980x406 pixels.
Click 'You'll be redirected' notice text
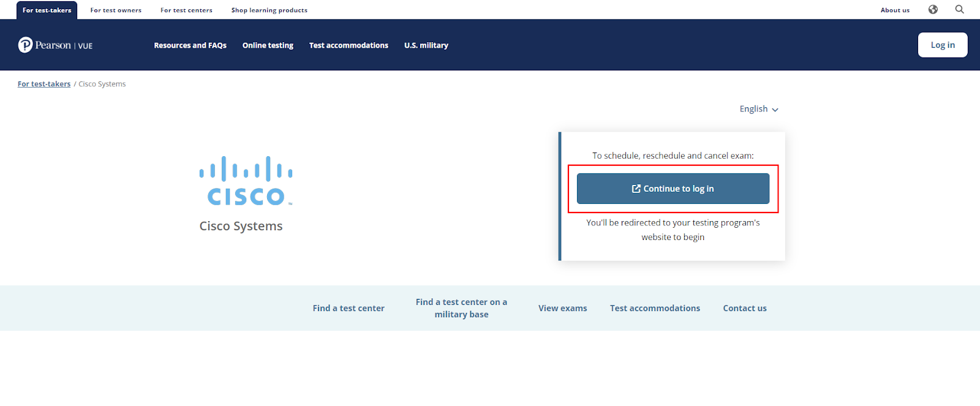[673, 230]
